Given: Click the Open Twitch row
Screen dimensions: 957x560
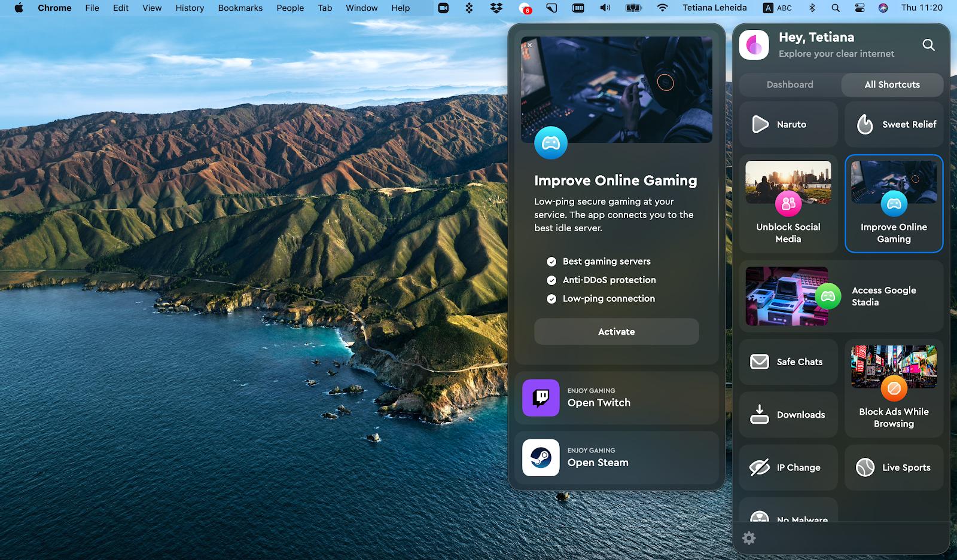Looking at the screenshot, I should click(616, 398).
